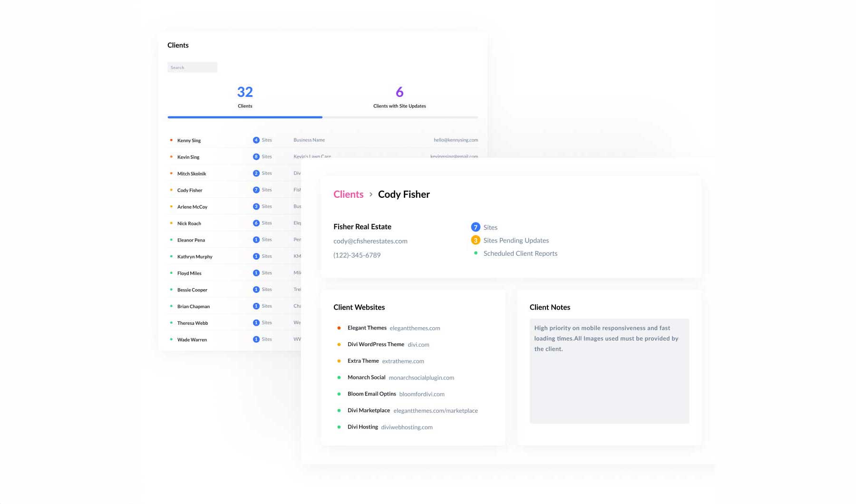Click the orange status dot beside Divi WordPress Theme
This screenshot has height=504, width=856.
click(339, 344)
